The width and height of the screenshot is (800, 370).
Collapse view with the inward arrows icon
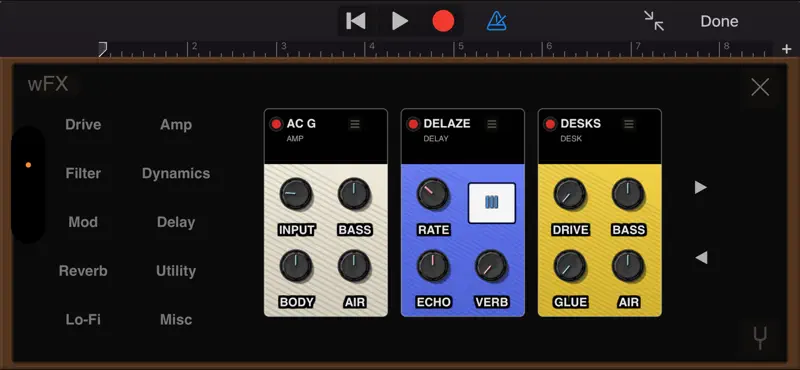pos(654,21)
